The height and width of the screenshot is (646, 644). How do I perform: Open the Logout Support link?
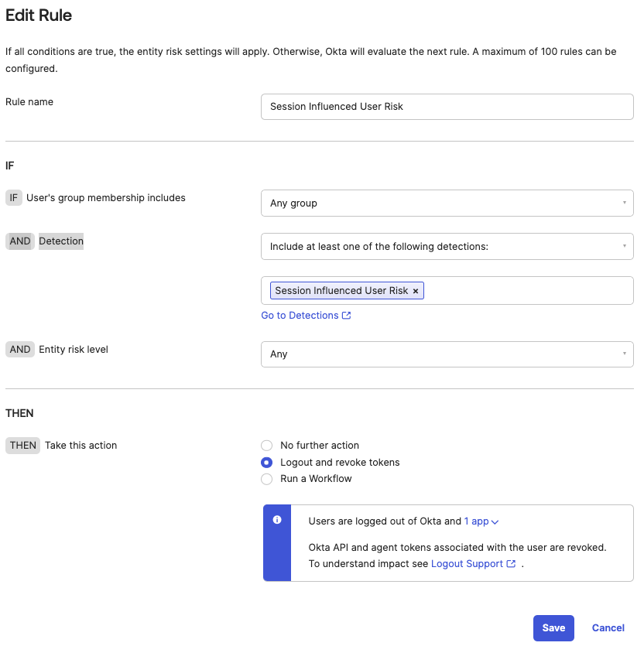(x=467, y=564)
